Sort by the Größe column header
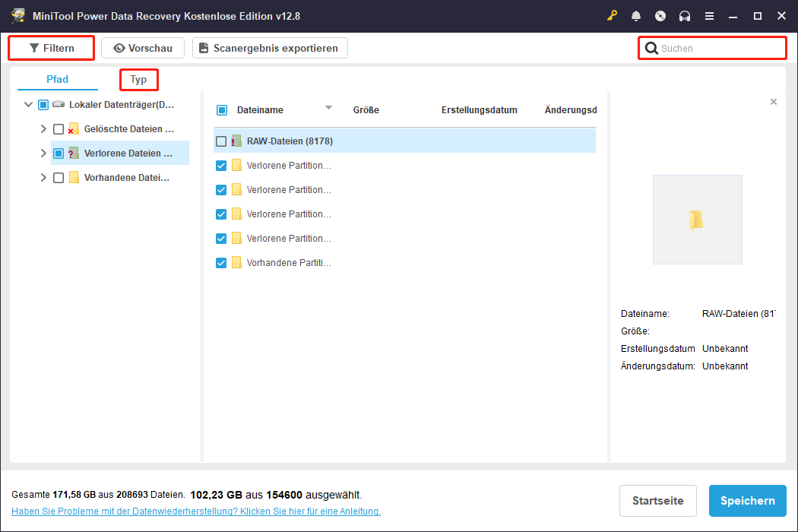The width and height of the screenshot is (798, 532). pos(366,110)
